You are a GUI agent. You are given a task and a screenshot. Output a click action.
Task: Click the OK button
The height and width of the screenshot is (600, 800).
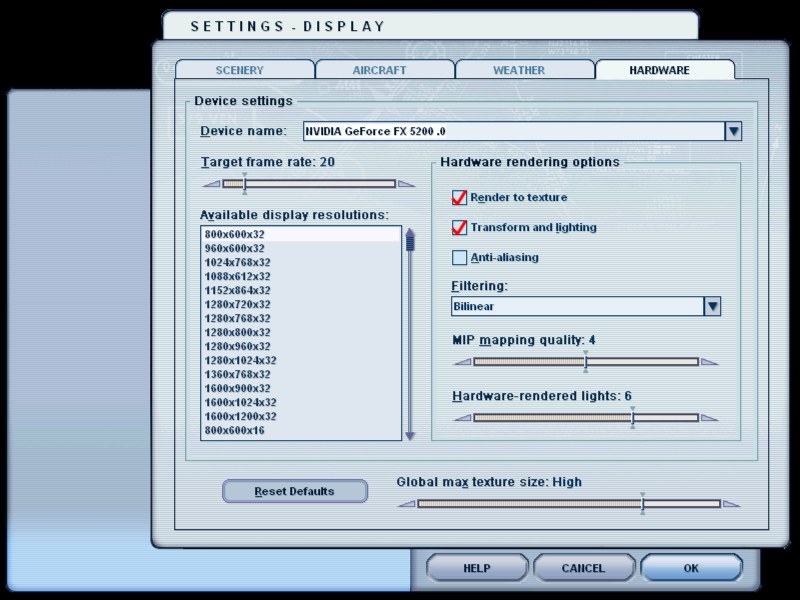coord(691,568)
